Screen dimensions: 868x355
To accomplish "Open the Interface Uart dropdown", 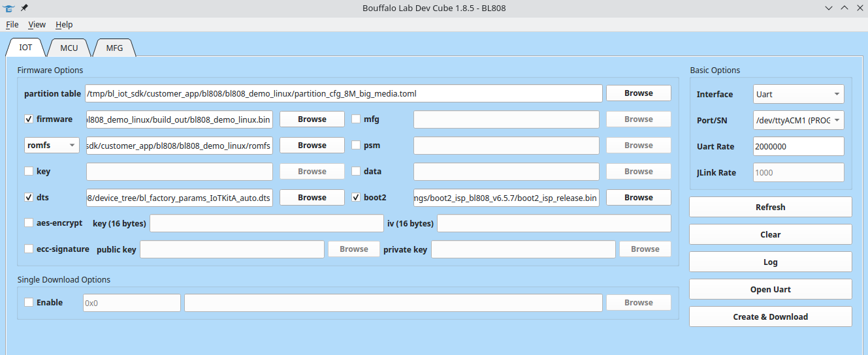I will (x=798, y=94).
